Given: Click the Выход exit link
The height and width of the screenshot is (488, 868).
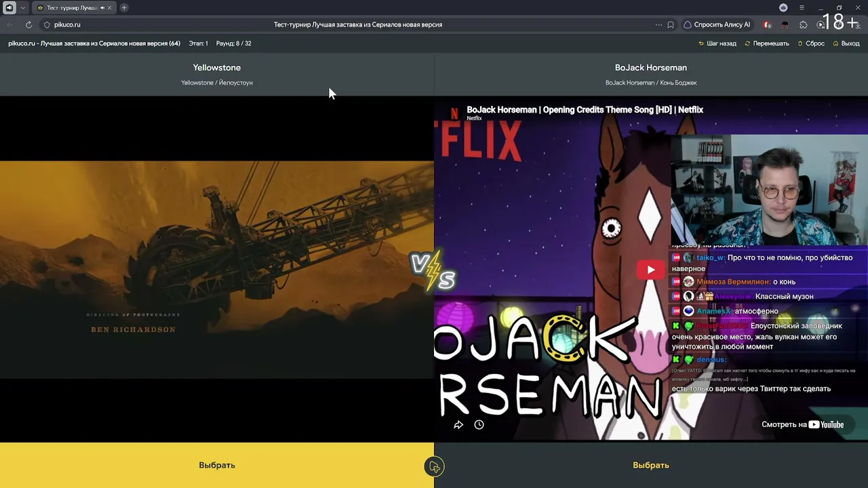Looking at the screenshot, I should 846,43.
